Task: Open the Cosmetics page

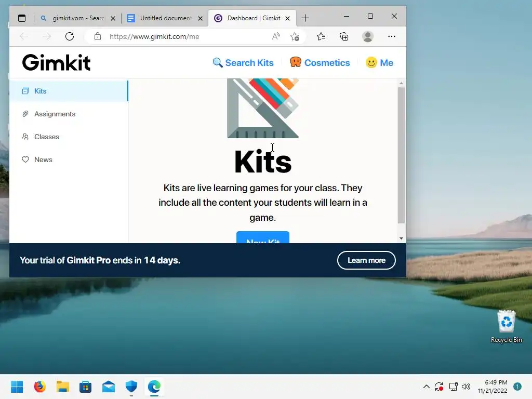Action: (x=320, y=63)
